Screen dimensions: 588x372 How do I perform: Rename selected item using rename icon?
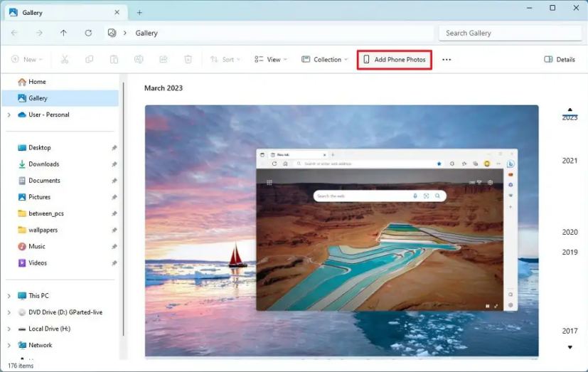tap(139, 59)
